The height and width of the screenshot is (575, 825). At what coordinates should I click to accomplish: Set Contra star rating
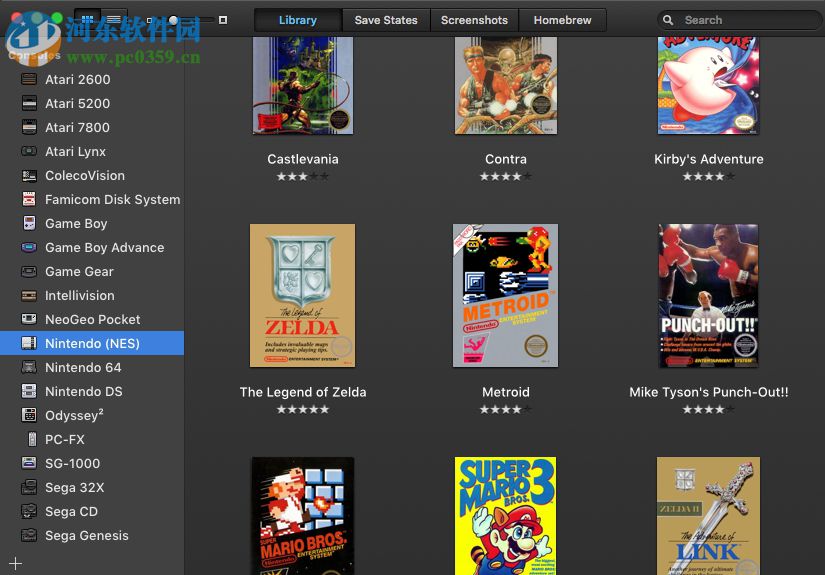pyautogui.click(x=506, y=176)
